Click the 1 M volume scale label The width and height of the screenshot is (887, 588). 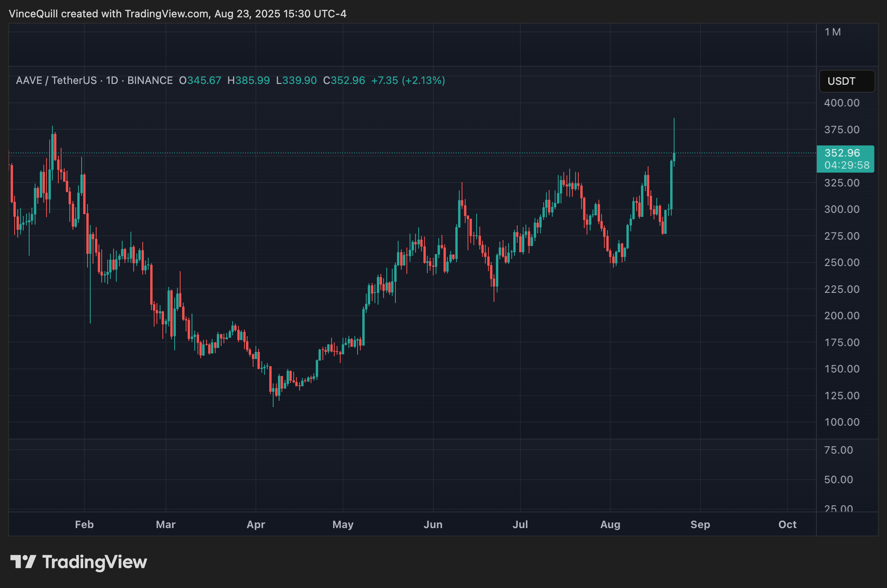pos(832,32)
